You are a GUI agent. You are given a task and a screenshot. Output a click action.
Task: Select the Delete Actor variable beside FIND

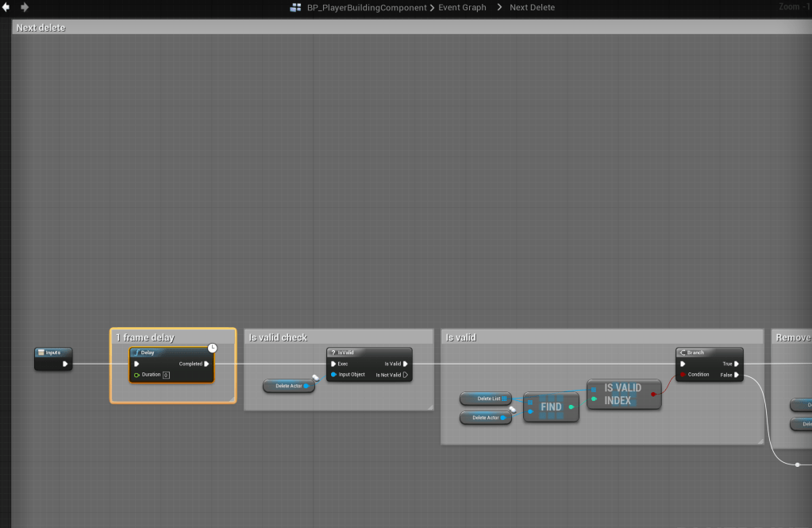click(486, 418)
